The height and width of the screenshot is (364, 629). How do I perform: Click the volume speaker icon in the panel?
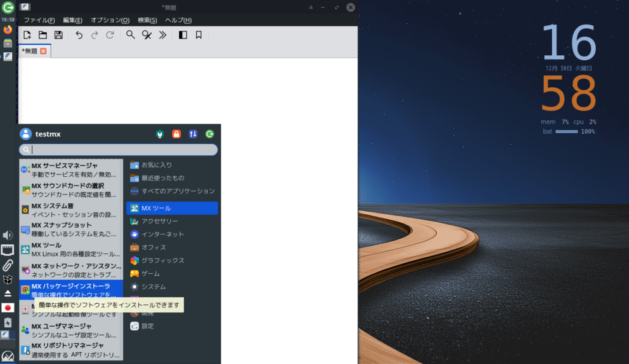point(7,235)
